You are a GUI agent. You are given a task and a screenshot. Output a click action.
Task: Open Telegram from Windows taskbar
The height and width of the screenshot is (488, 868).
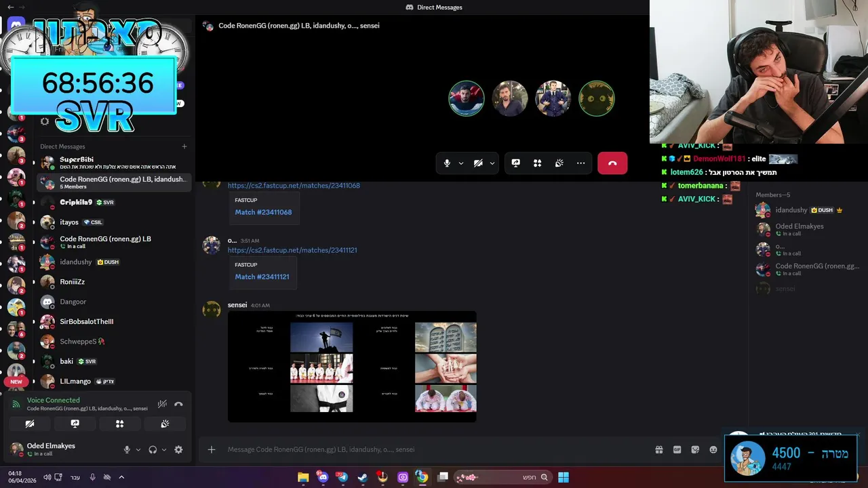point(342,477)
